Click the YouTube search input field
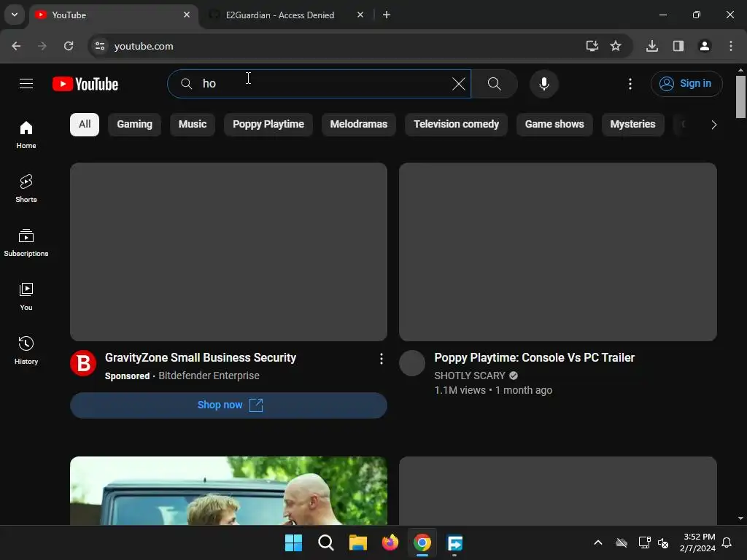This screenshot has height=560, width=747. point(320,84)
